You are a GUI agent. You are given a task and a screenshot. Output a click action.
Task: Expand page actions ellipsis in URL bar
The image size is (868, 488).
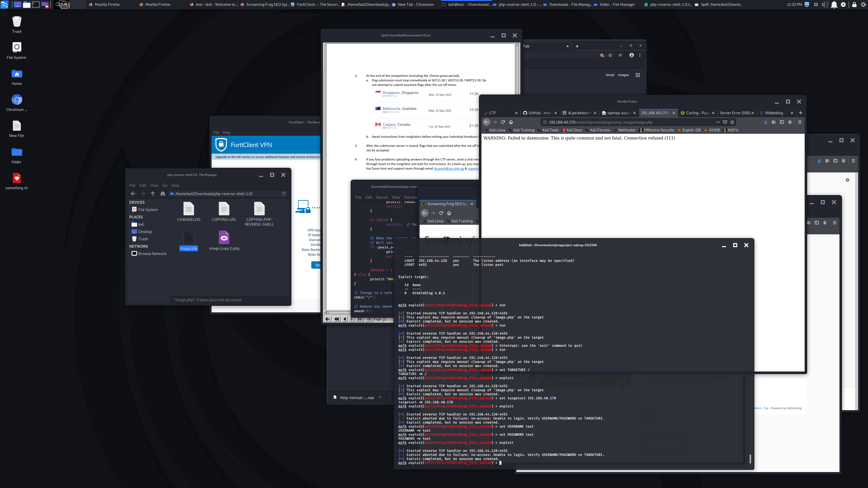pos(718,122)
